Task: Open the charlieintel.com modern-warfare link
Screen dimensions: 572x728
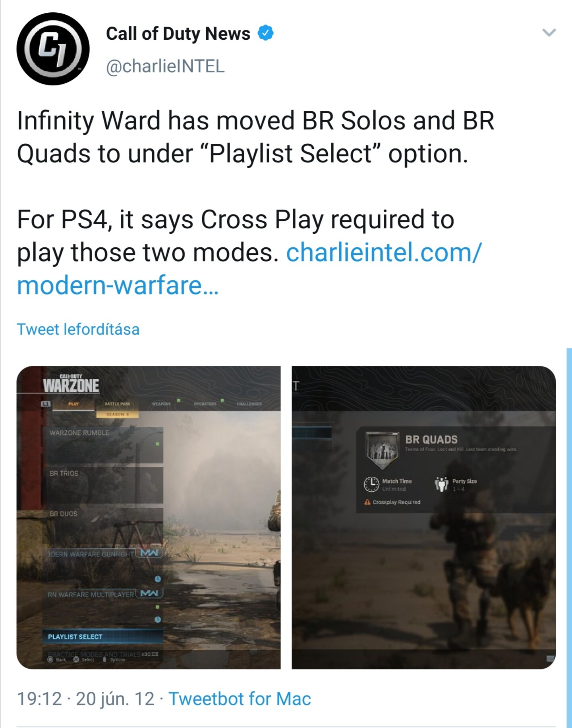Action: pos(249,269)
